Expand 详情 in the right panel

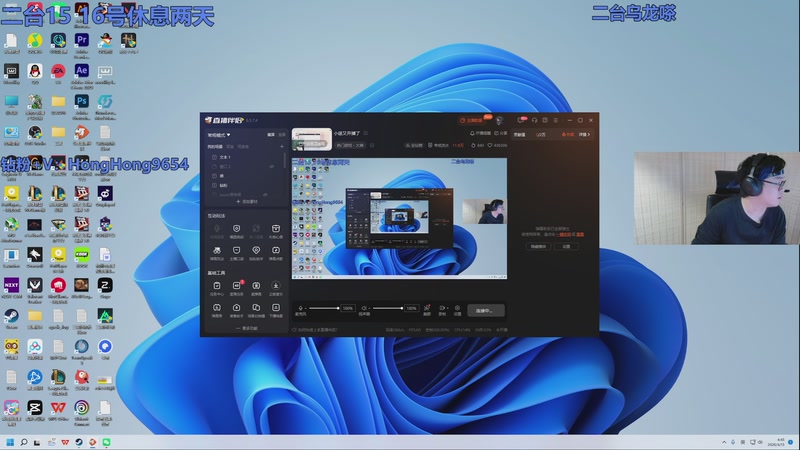click(x=584, y=133)
